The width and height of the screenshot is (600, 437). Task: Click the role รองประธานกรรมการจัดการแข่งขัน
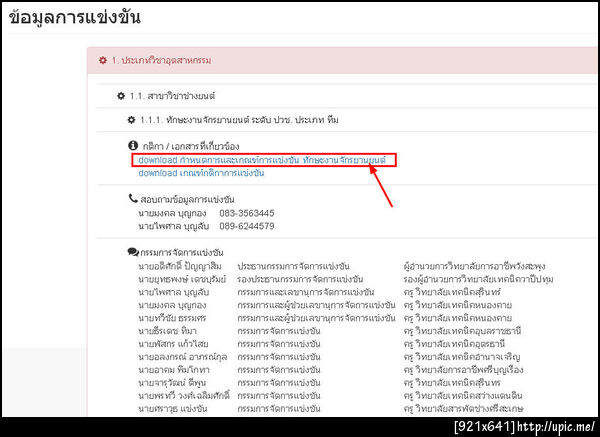click(300, 279)
